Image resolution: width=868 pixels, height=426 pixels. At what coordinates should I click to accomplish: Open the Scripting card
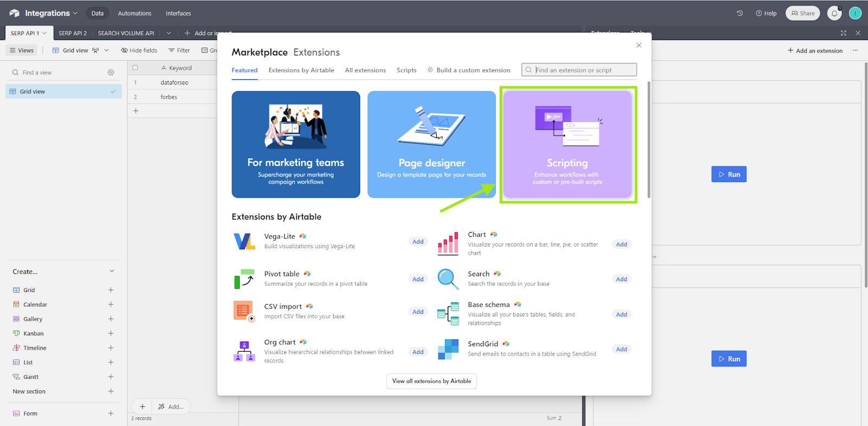[x=567, y=144]
